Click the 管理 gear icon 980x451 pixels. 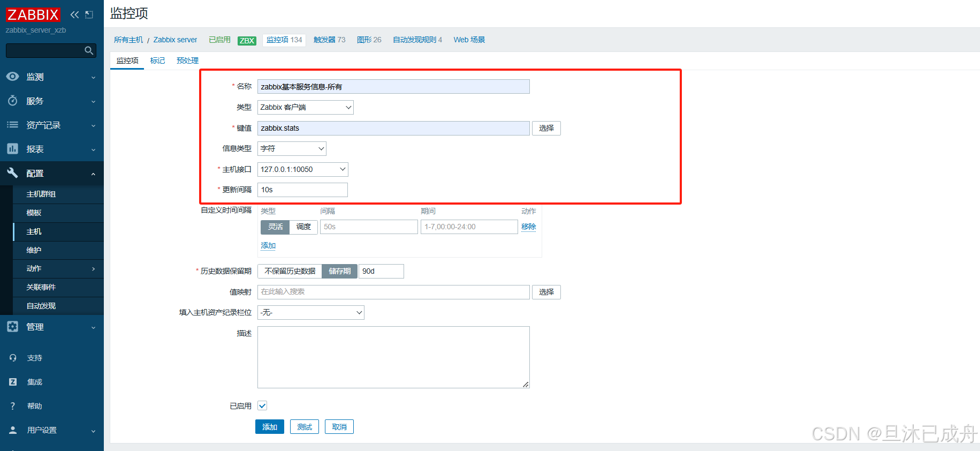point(12,327)
